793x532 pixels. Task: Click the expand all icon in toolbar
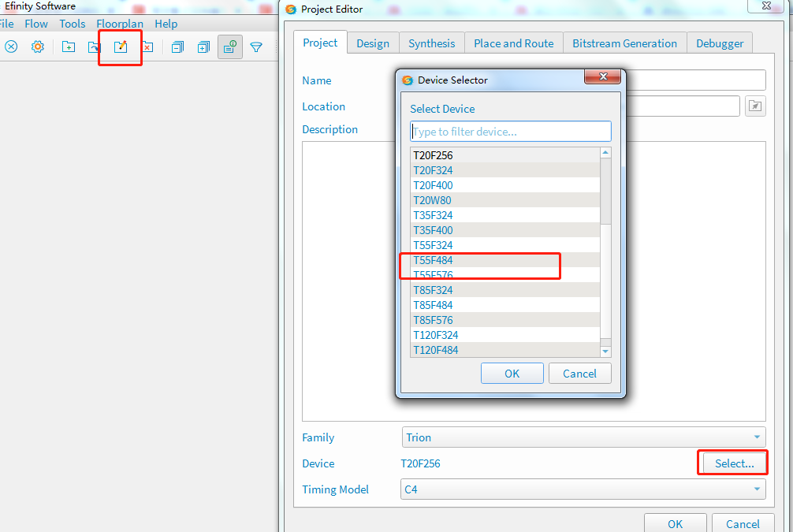pyautogui.click(x=204, y=47)
